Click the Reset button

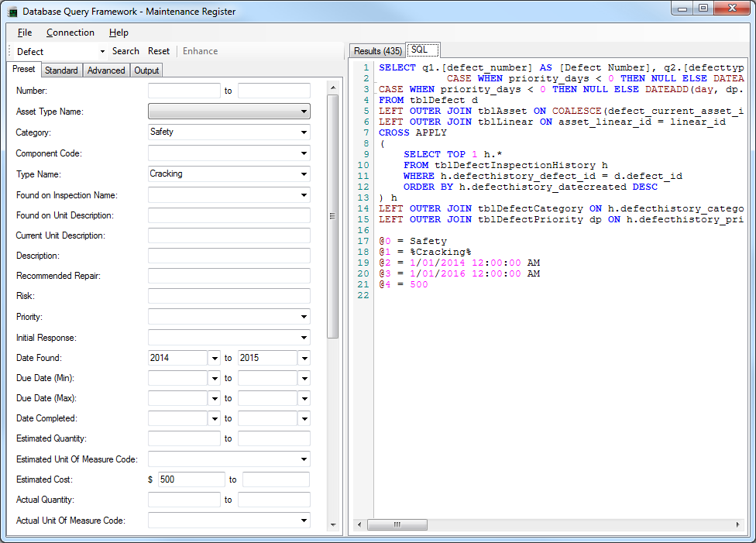(159, 51)
